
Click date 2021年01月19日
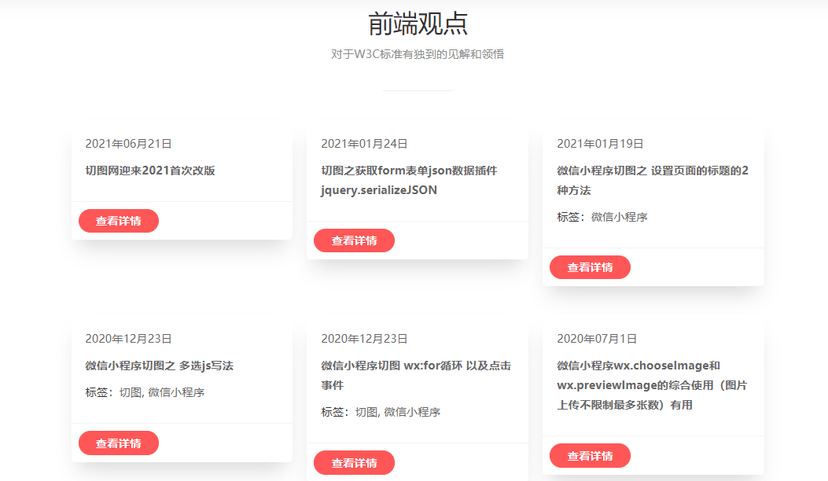coord(600,144)
